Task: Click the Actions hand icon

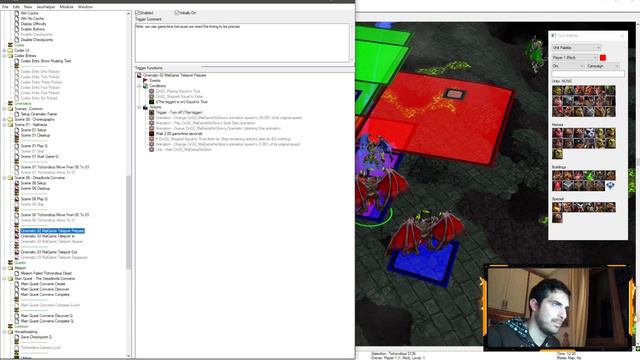Action: [x=145, y=107]
